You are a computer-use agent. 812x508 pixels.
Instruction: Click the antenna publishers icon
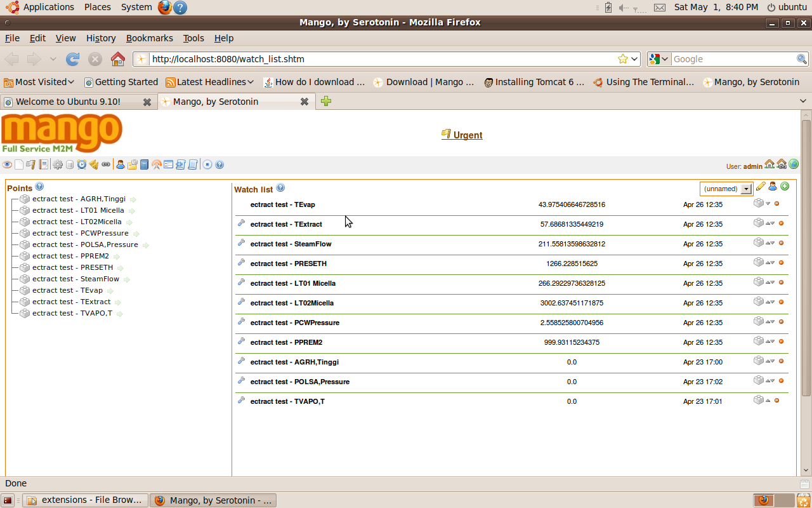point(156,164)
